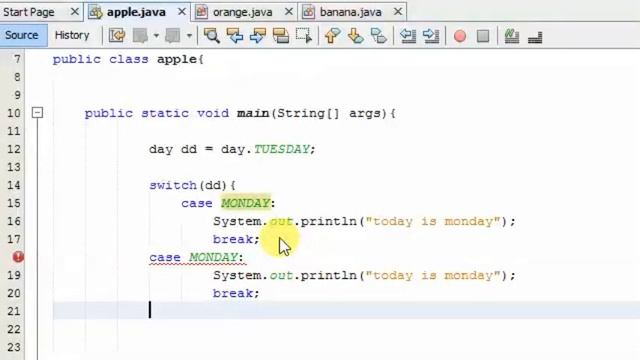This screenshot has height=360, width=640.
Task: Close the orange.java tab
Action: 289,12
